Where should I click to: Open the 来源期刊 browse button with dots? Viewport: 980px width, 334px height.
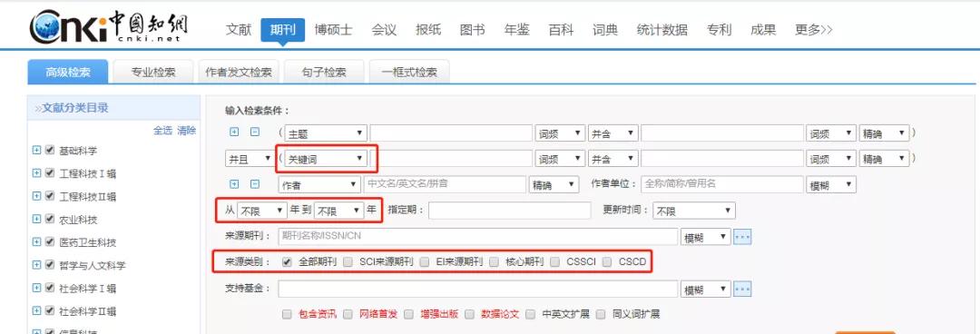(742, 237)
